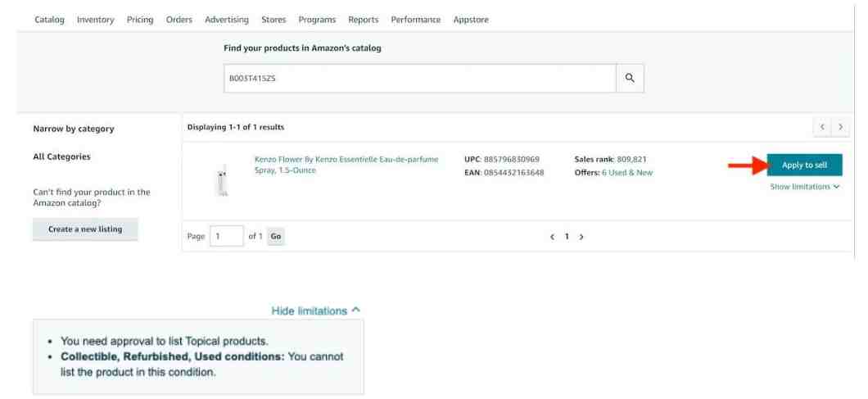The image size is (868, 399).
Task: Open the Inventory menu
Action: (95, 20)
